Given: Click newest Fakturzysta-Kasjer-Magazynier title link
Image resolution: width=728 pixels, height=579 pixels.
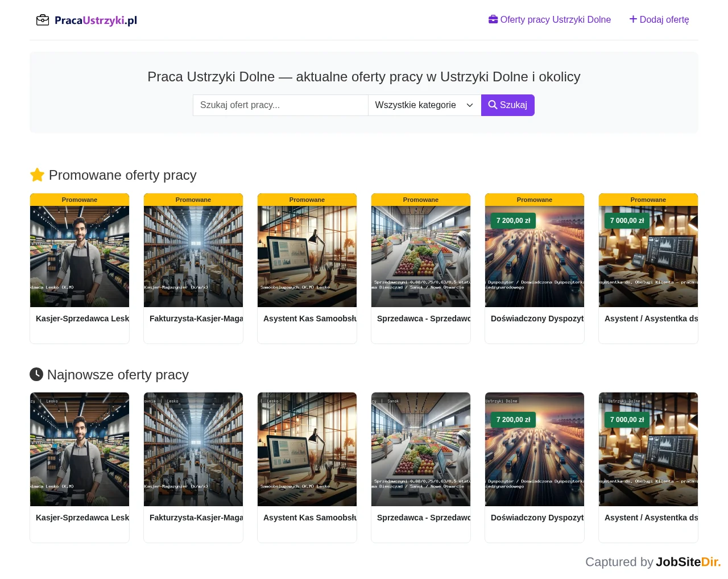Looking at the screenshot, I should click(196, 518).
